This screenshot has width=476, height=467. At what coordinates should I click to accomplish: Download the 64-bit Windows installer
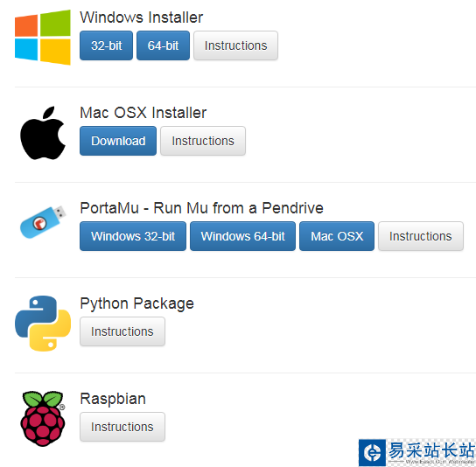(163, 45)
